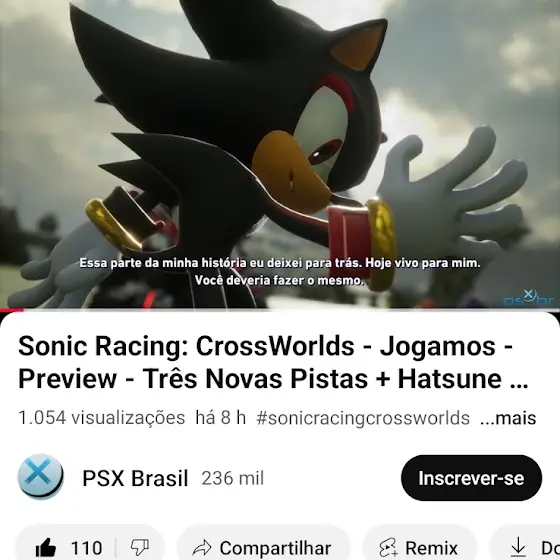Click the Remix label text
560x560 pixels.
point(431,548)
